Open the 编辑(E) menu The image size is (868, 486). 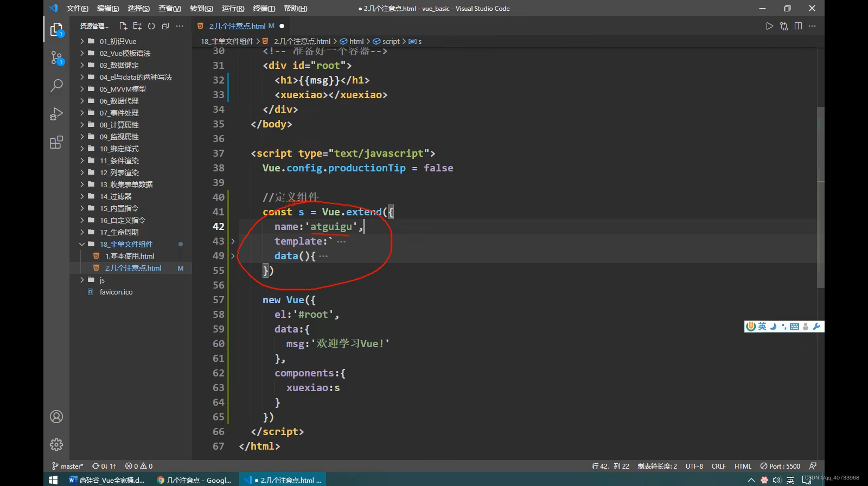click(x=108, y=8)
